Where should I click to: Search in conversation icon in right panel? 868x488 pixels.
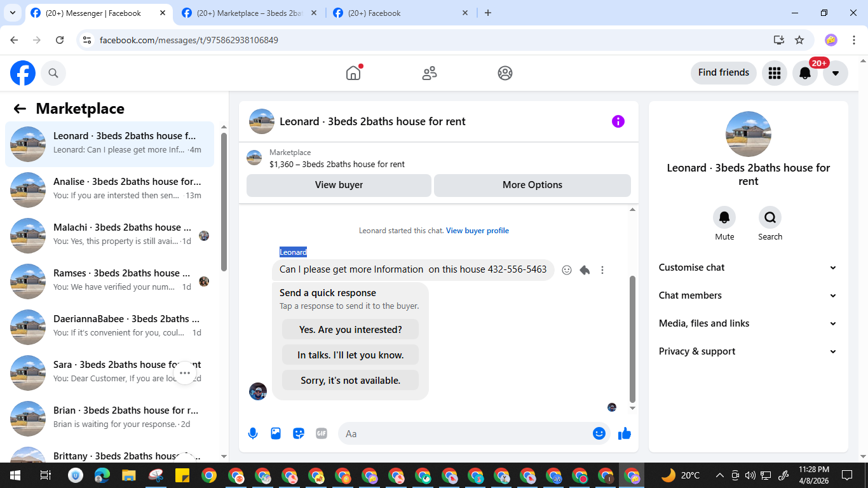coord(770,218)
